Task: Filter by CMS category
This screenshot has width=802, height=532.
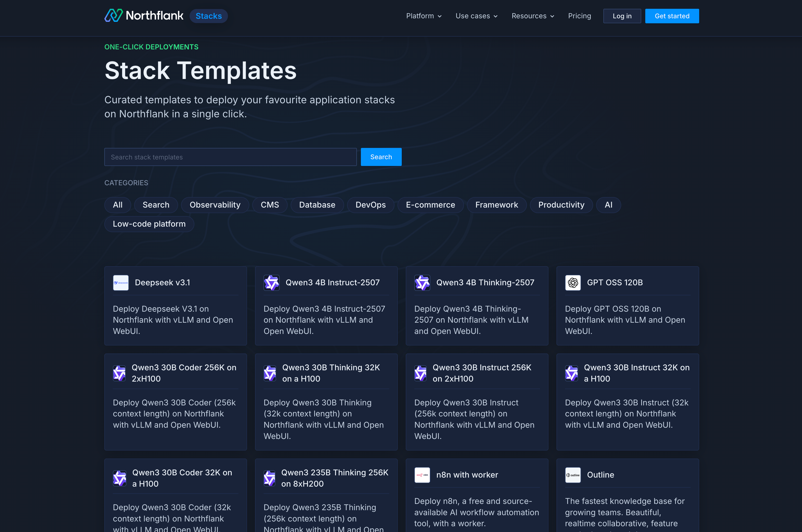Action: pos(270,205)
